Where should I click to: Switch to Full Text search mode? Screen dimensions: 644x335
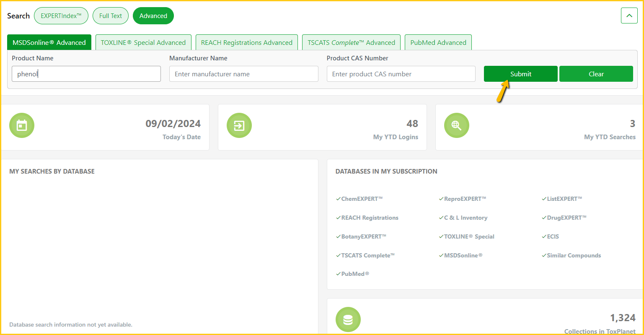point(111,16)
